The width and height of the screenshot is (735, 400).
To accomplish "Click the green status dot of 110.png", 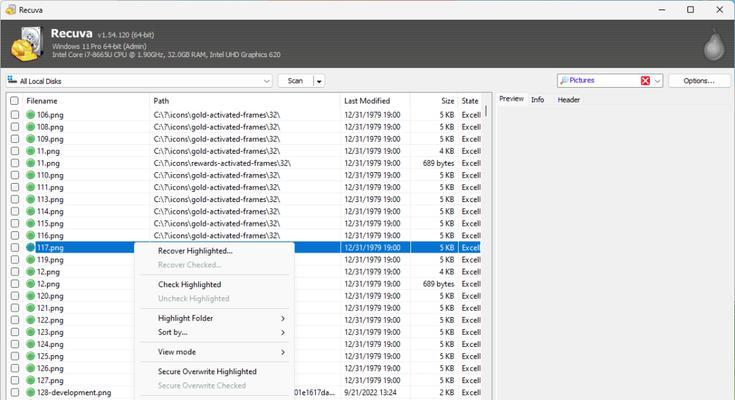I will (x=30, y=175).
